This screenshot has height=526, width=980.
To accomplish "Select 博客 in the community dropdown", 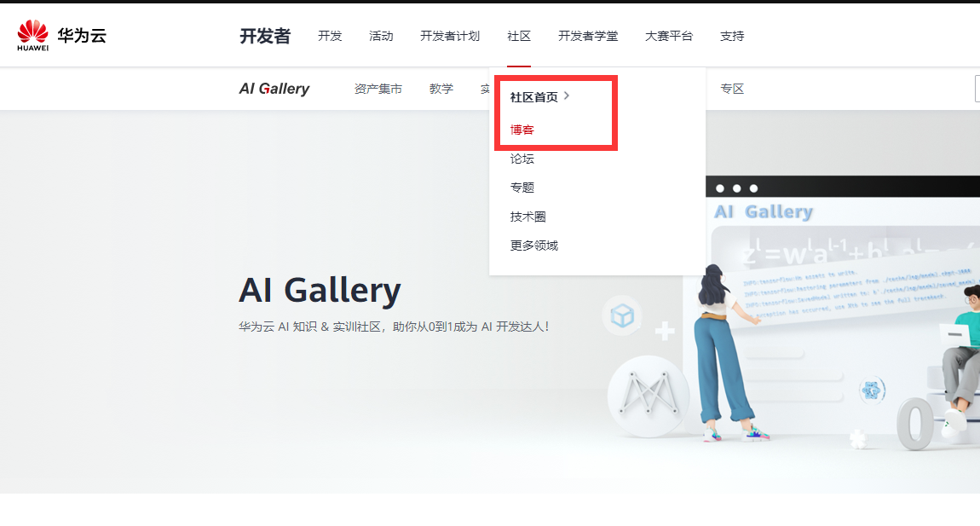I will tap(522, 130).
